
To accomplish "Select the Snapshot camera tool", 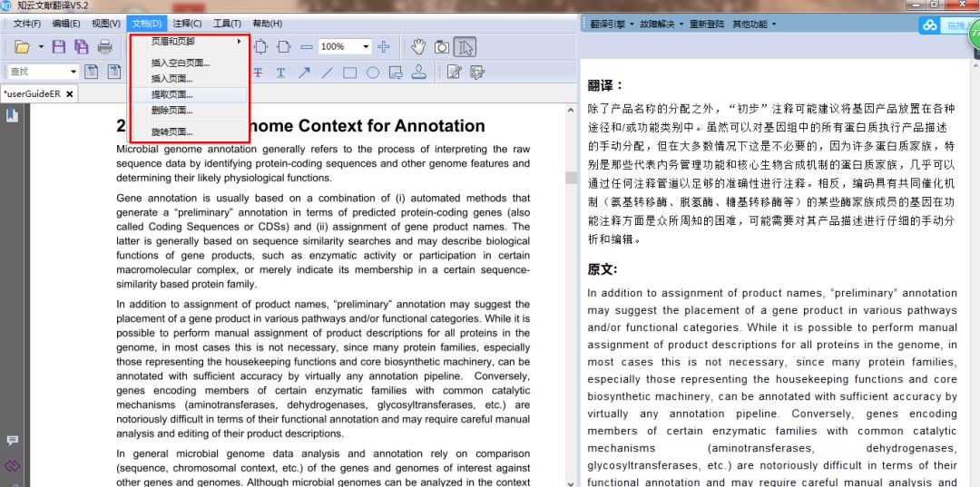I will 441,47.
